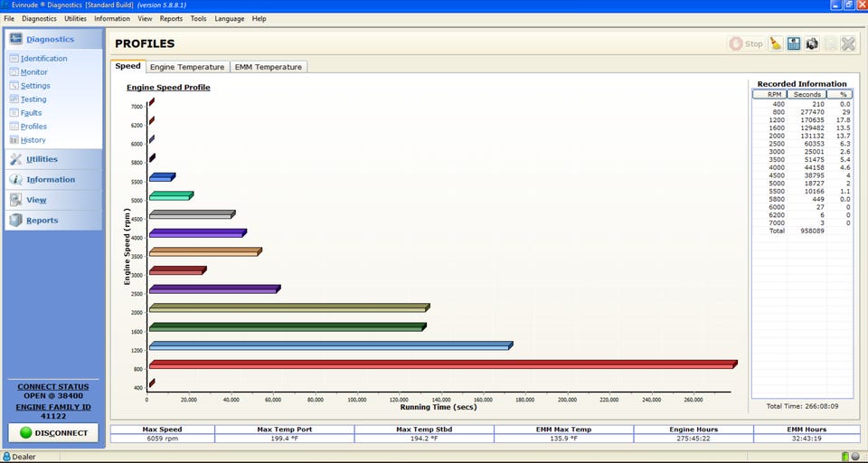Click the light blue 1200 rpm bar
Screen dimensions: 868x463
click(331, 345)
